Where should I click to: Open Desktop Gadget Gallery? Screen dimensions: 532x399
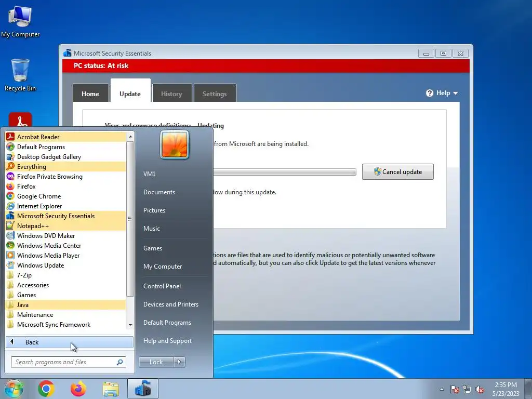point(66,157)
